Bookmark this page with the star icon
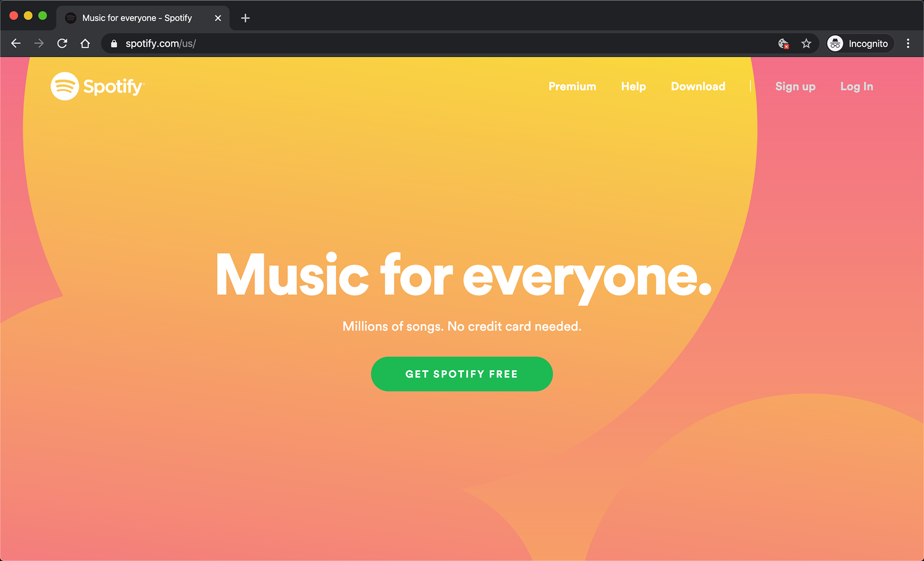924x561 pixels. (x=806, y=44)
